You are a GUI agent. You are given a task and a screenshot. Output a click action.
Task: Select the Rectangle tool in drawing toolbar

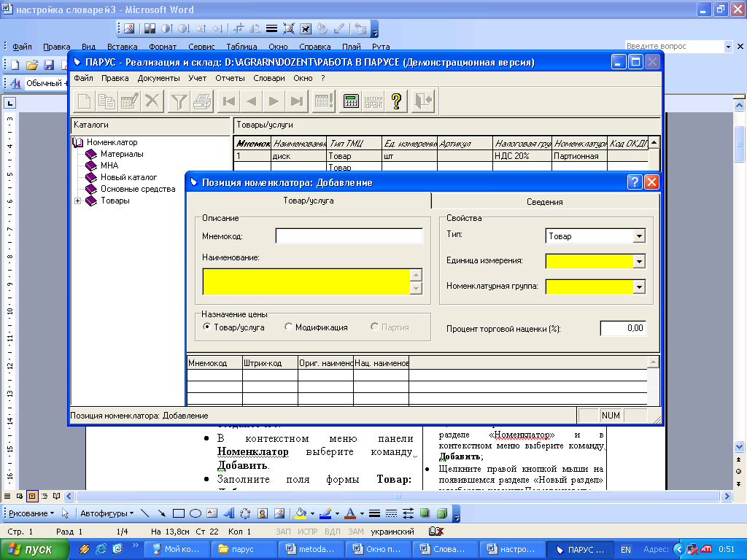click(x=179, y=513)
